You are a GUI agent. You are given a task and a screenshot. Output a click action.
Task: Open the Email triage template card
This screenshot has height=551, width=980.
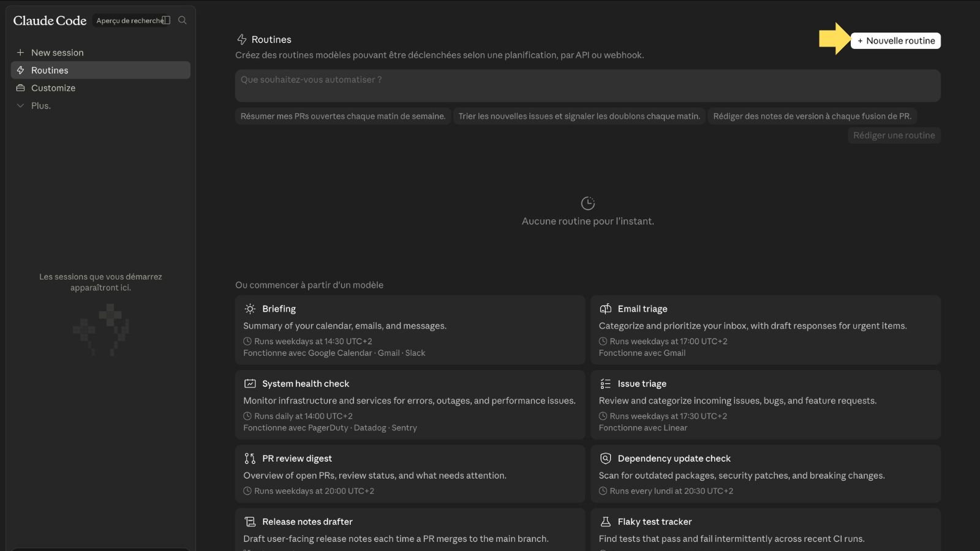click(x=766, y=330)
